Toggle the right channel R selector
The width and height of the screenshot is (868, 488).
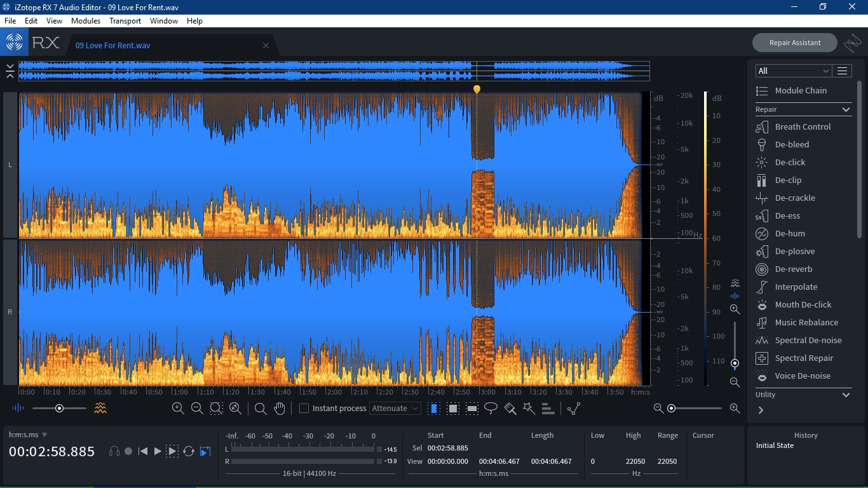(10, 312)
